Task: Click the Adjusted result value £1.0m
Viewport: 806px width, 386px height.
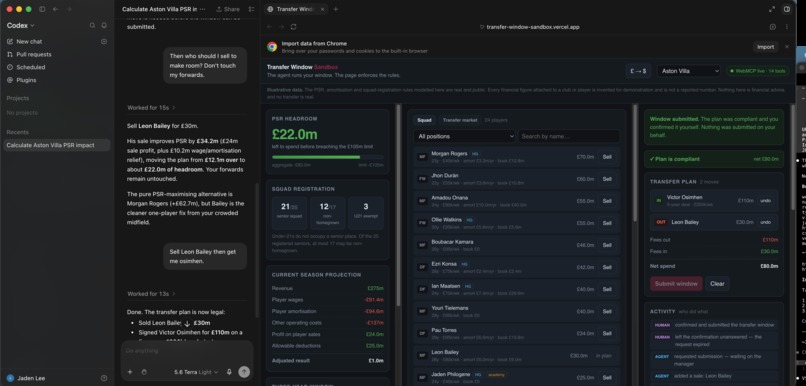Action: [376, 361]
